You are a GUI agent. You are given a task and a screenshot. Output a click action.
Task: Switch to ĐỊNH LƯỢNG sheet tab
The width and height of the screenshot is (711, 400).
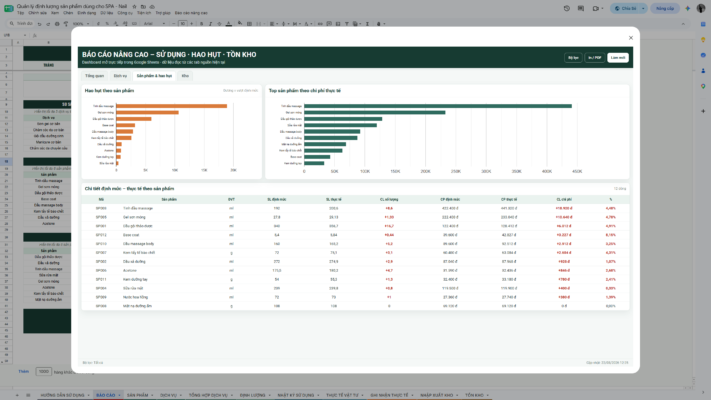click(x=252, y=395)
